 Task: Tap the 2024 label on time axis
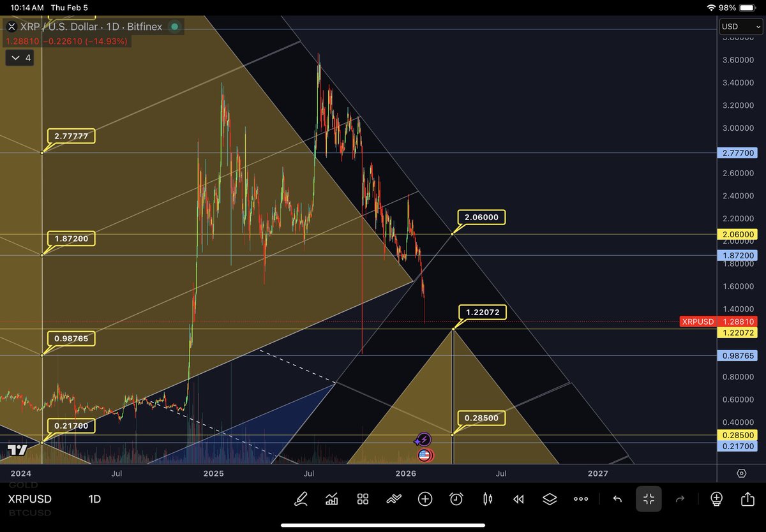coord(21,473)
